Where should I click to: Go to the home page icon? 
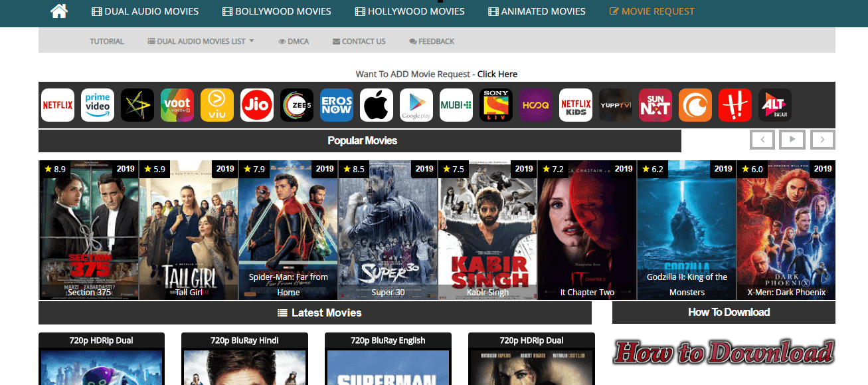point(59,11)
